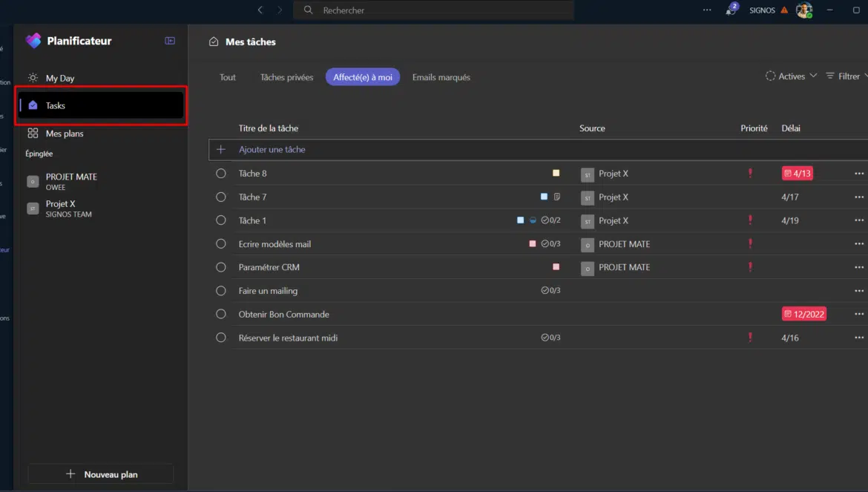The image size is (868, 492).
Task: Mark Paramétrer CRM as complete
Action: (x=220, y=267)
